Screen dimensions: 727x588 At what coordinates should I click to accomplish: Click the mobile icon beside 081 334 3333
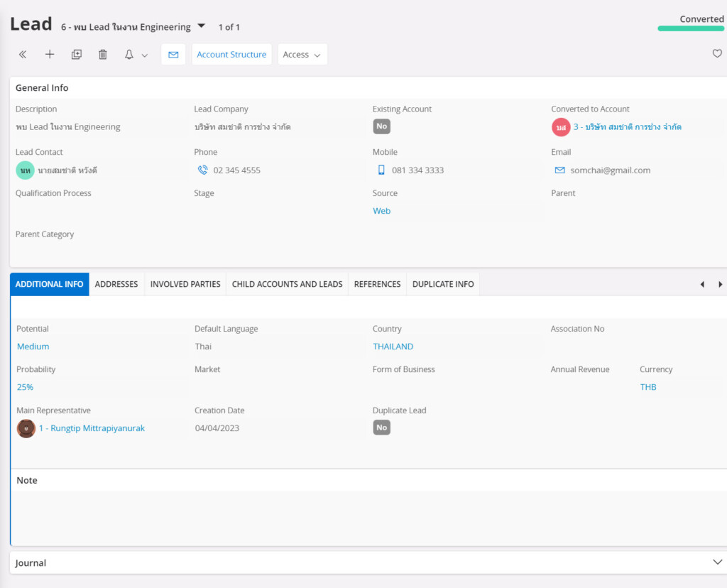pyautogui.click(x=381, y=170)
